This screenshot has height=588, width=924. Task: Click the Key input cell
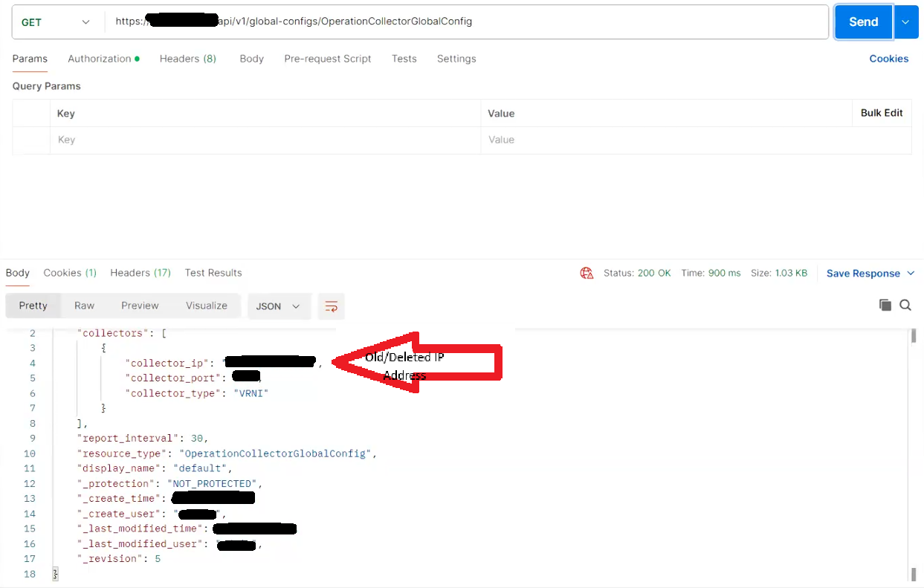265,140
